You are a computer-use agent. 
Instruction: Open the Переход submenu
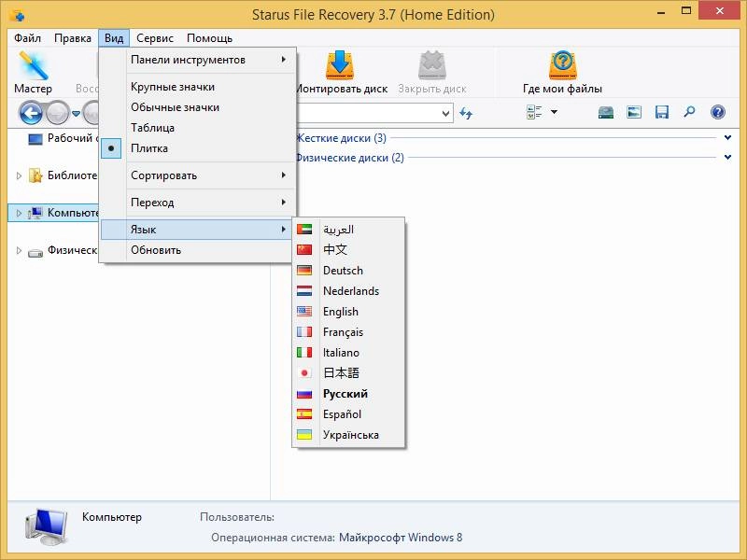(198, 203)
